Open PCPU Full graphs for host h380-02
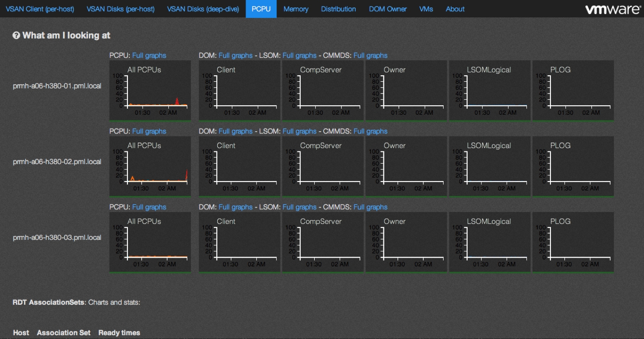 (149, 131)
